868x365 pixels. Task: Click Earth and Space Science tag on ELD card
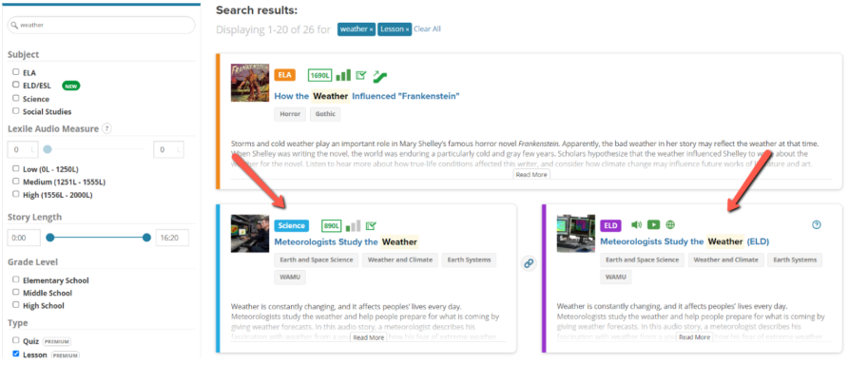pos(642,259)
